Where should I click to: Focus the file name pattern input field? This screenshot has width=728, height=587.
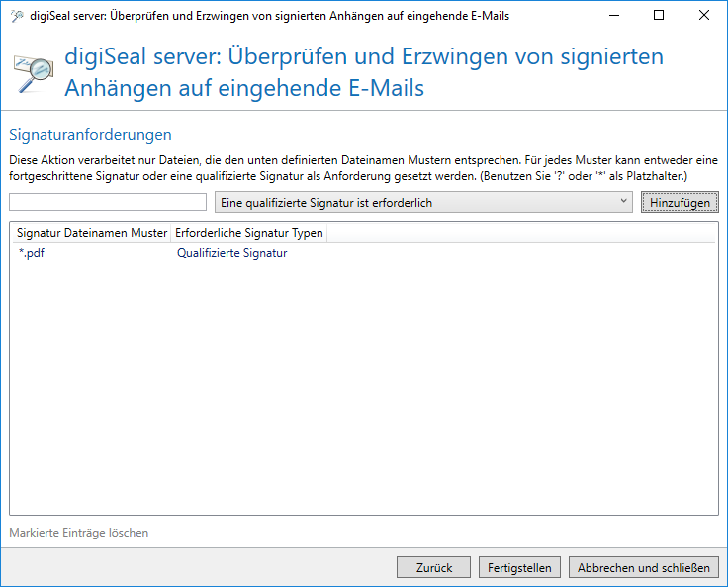[108, 202]
